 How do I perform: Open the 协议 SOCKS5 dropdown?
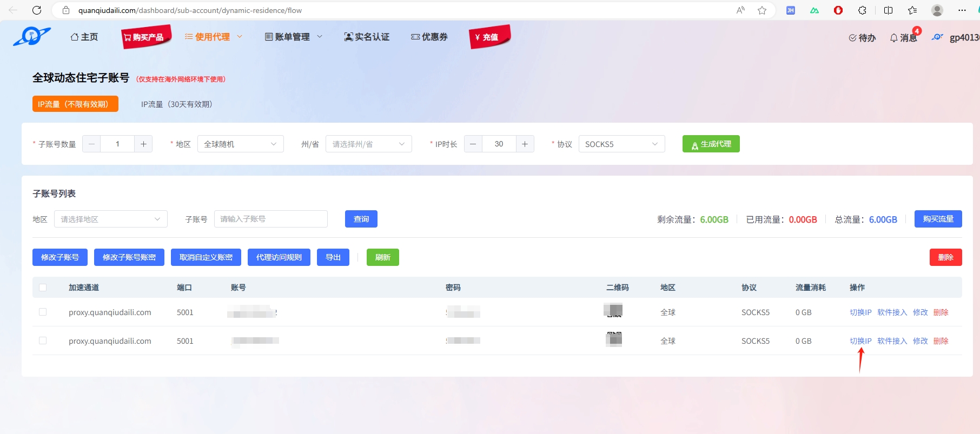point(621,144)
